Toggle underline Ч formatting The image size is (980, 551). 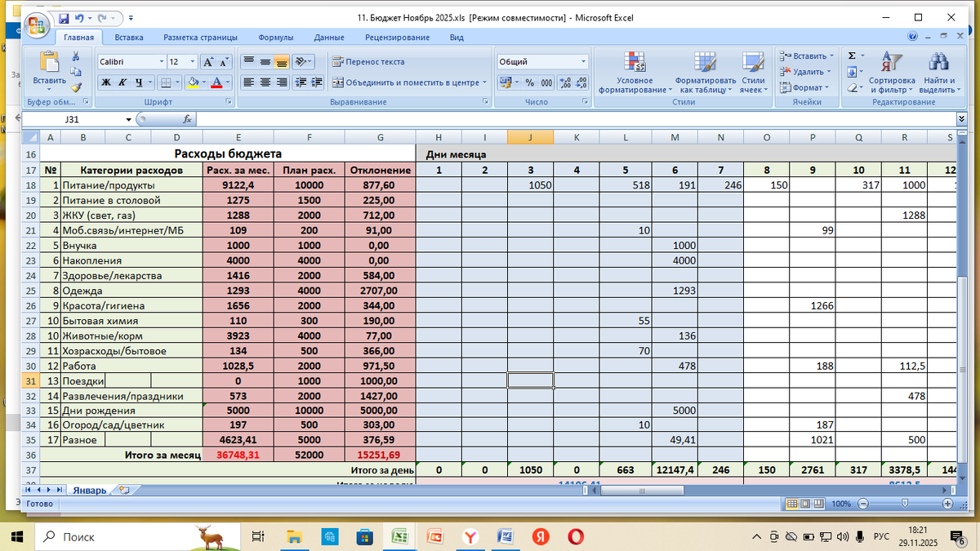click(140, 82)
